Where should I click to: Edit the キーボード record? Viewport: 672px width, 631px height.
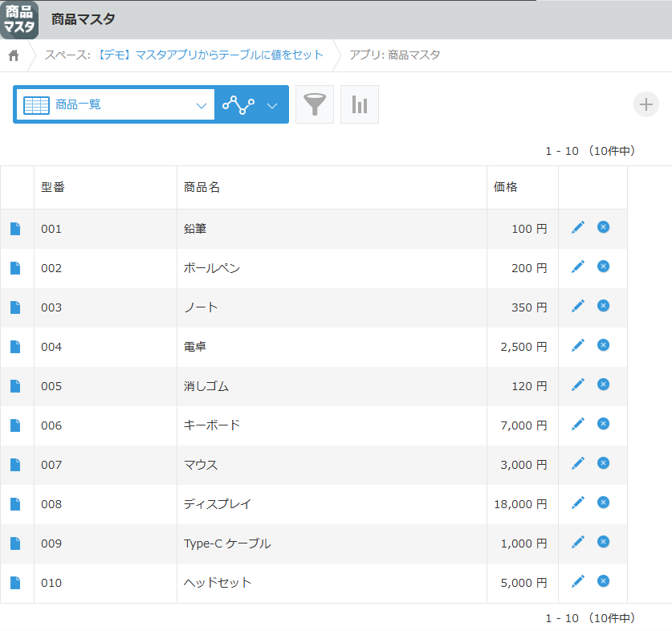(578, 424)
